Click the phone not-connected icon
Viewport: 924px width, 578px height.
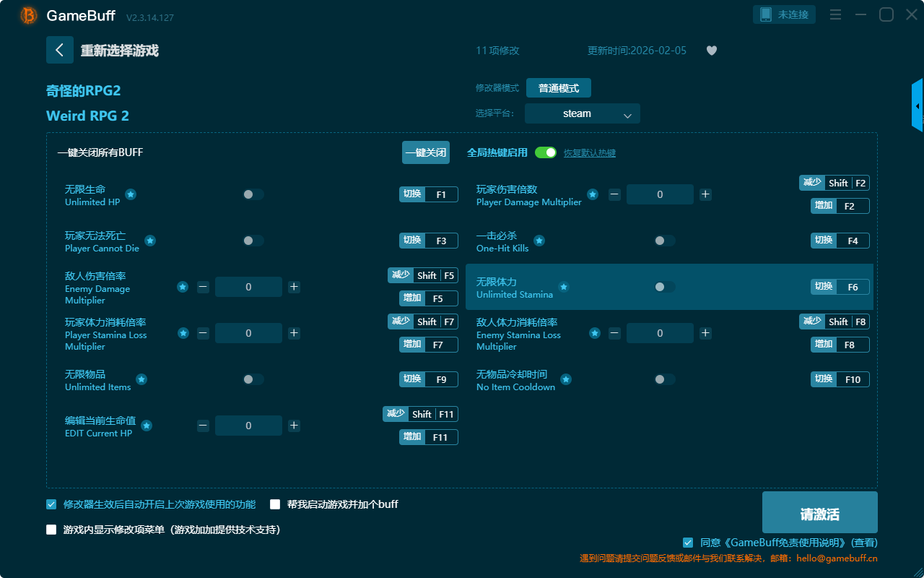pos(766,14)
